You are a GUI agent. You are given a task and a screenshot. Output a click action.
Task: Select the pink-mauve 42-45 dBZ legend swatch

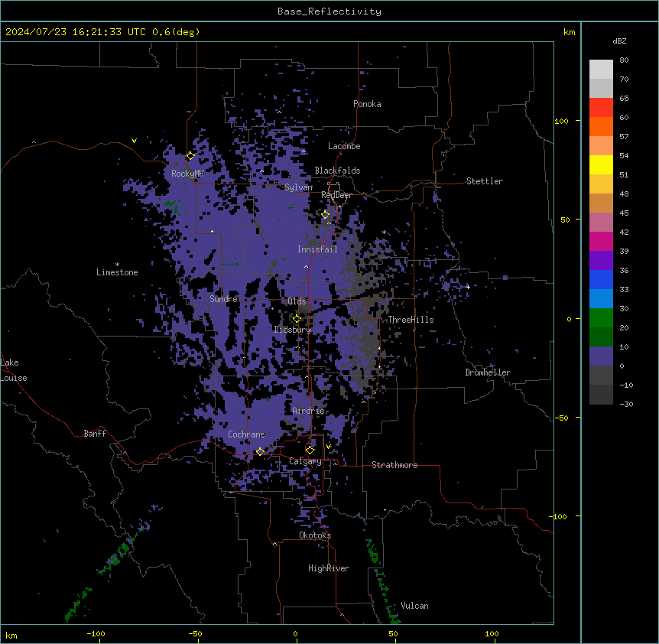coord(601,223)
